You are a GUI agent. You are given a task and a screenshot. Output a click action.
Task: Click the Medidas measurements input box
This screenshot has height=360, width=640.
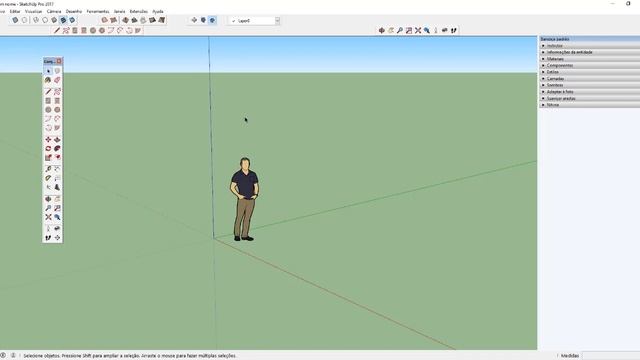611,356
